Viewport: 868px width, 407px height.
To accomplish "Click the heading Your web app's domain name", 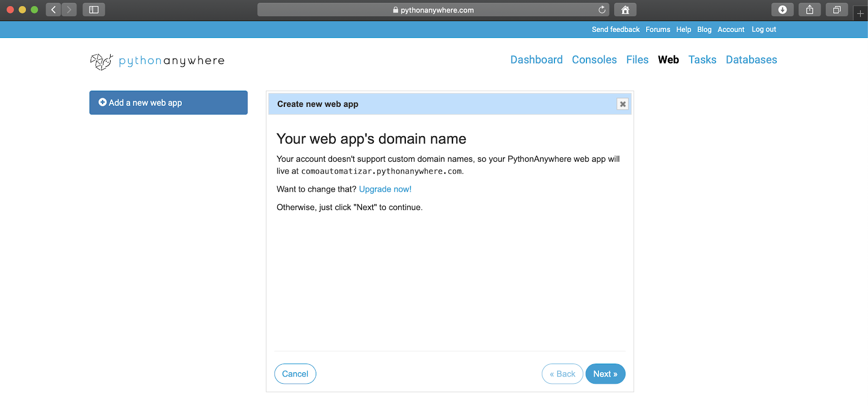I will [372, 139].
